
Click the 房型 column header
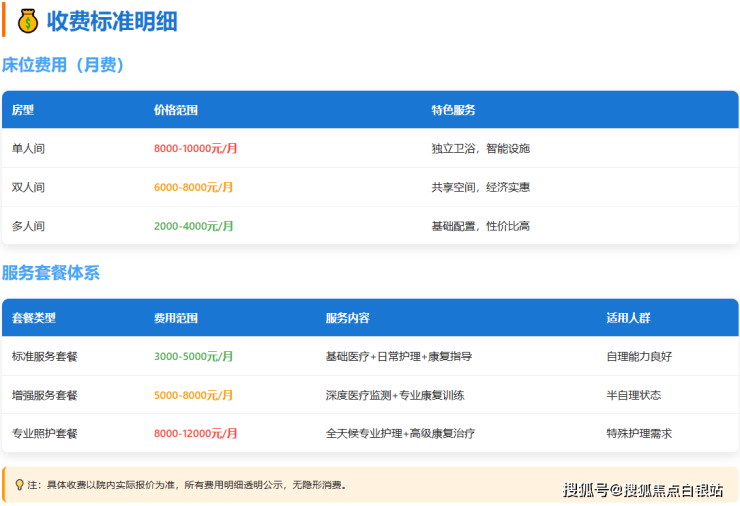click(23, 110)
